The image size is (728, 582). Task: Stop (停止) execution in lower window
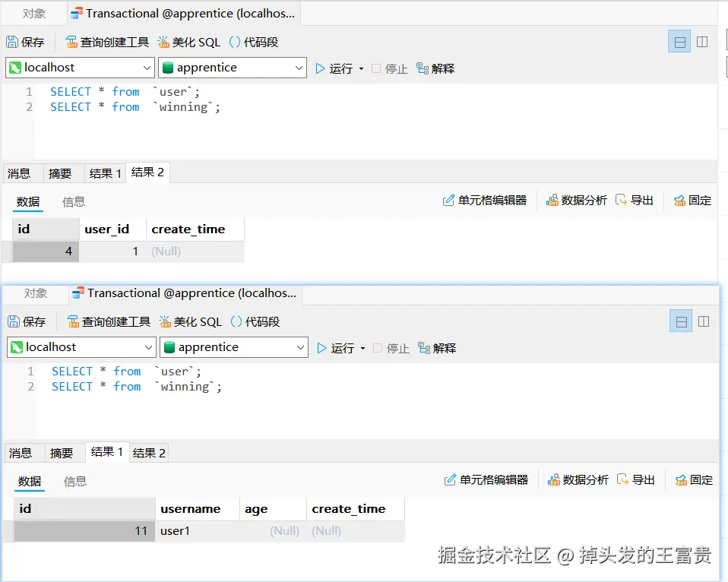[x=391, y=348]
